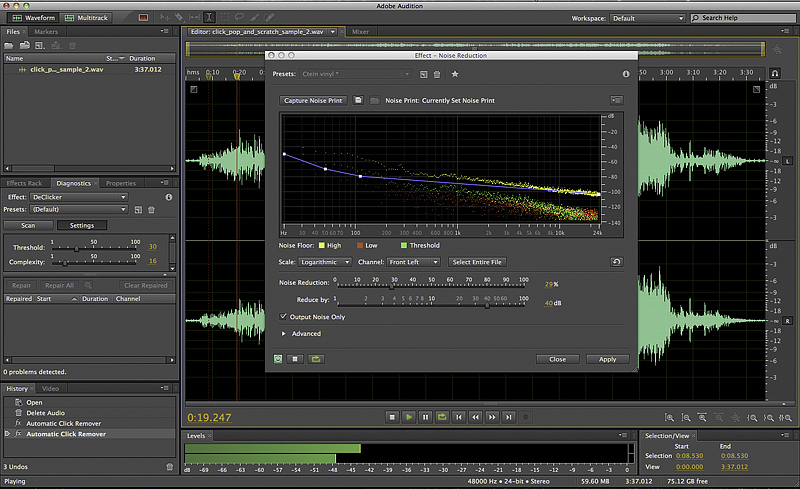
Task: Open the Channel dropdown showing Front Left
Action: 414,262
